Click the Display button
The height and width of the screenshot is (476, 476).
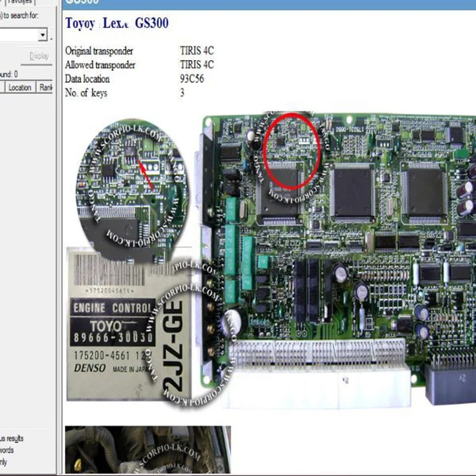[38, 57]
